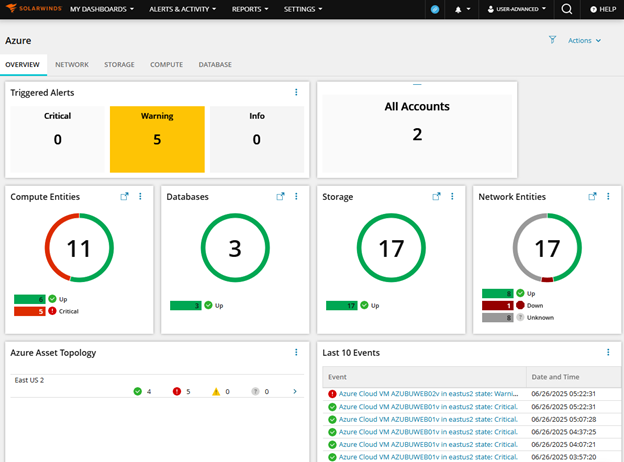The width and height of the screenshot is (624, 462).
Task: Open Databases widget pop-out icon
Action: coord(281,197)
